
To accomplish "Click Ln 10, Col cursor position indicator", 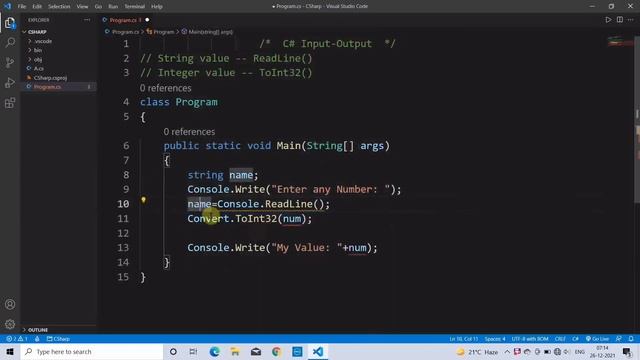I will (463, 339).
